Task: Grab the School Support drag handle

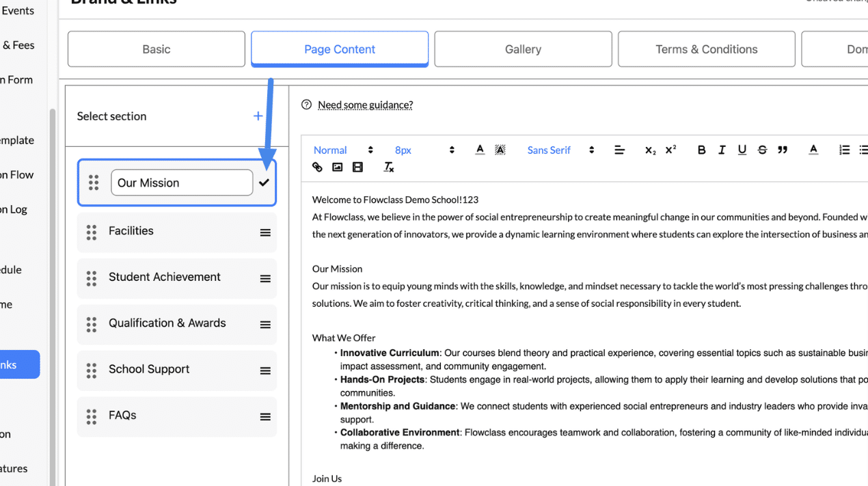Action: coord(92,370)
